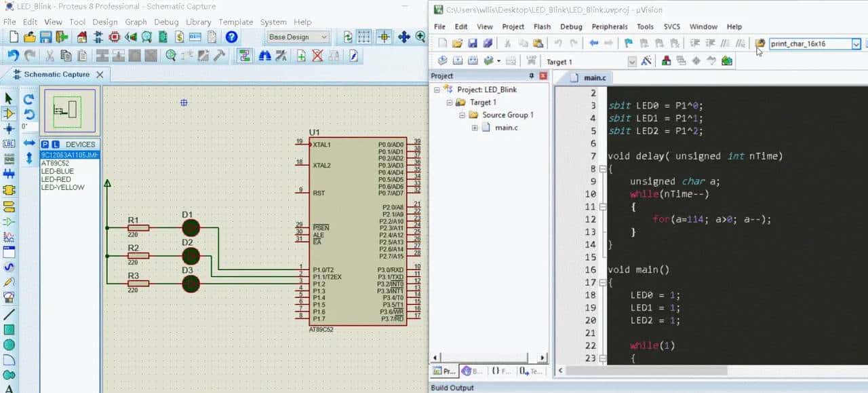Click the Undo arrow in Proteus toolbar
This screenshot has height=393, width=868.
click(x=13, y=56)
